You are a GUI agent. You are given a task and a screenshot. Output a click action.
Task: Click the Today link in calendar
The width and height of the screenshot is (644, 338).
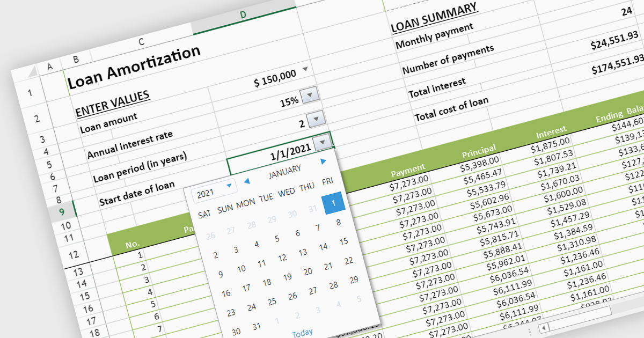click(302, 333)
